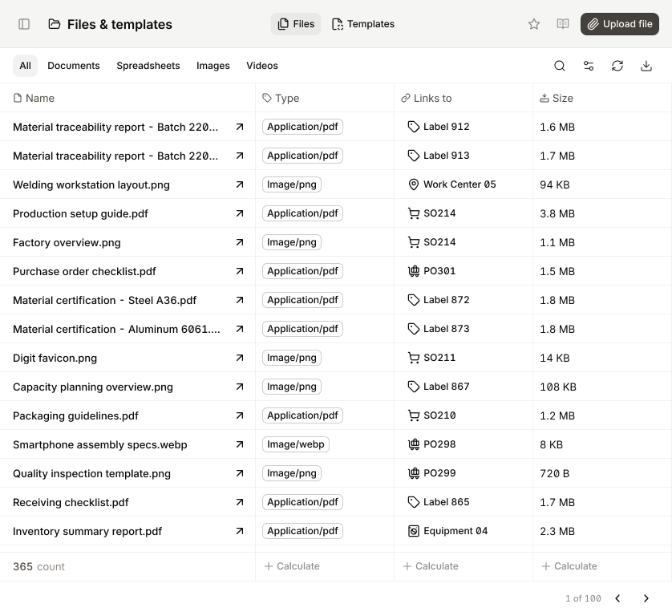Open arrow for Quality inspection template.png

(x=240, y=473)
